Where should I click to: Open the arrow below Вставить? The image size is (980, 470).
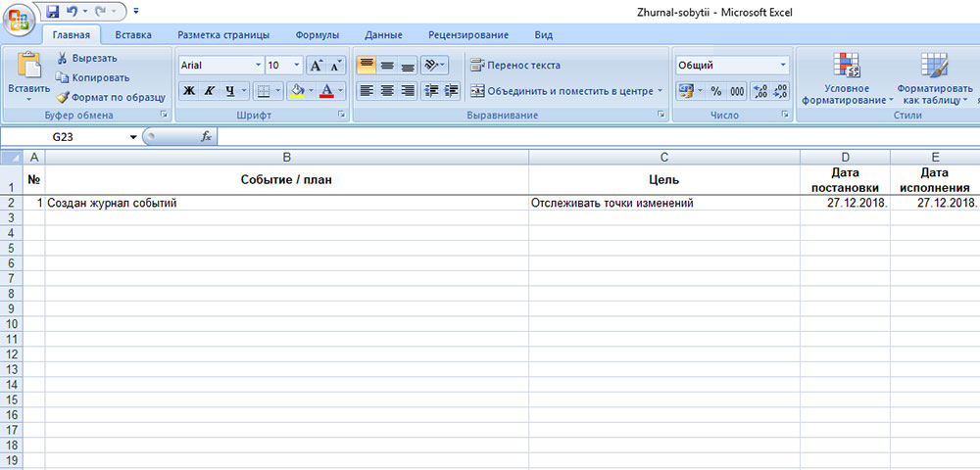click(x=28, y=99)
